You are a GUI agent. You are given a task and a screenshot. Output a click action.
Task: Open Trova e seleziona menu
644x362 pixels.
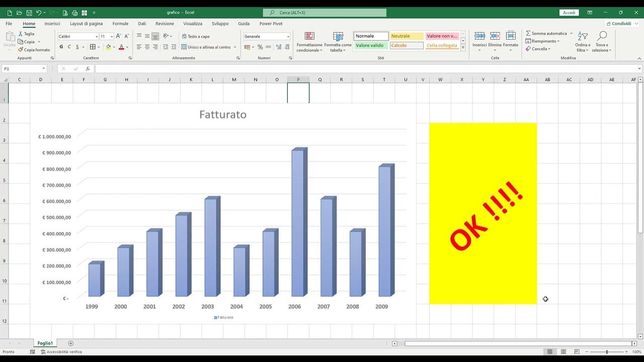tap(602, 42)
